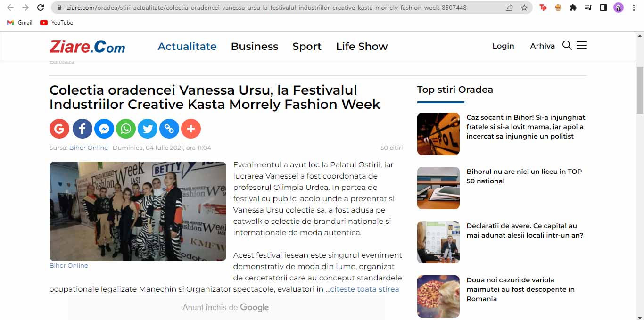Share the article on WhatsApp
The height and width of the screenshot is (320, 644).
click(126, 129)
